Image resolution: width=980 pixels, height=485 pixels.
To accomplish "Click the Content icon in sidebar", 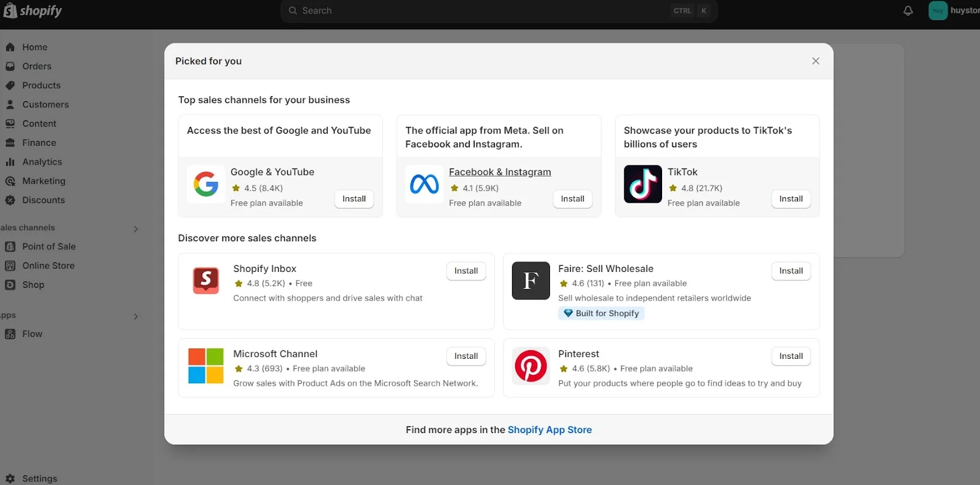I will click(x=10, y=123).
